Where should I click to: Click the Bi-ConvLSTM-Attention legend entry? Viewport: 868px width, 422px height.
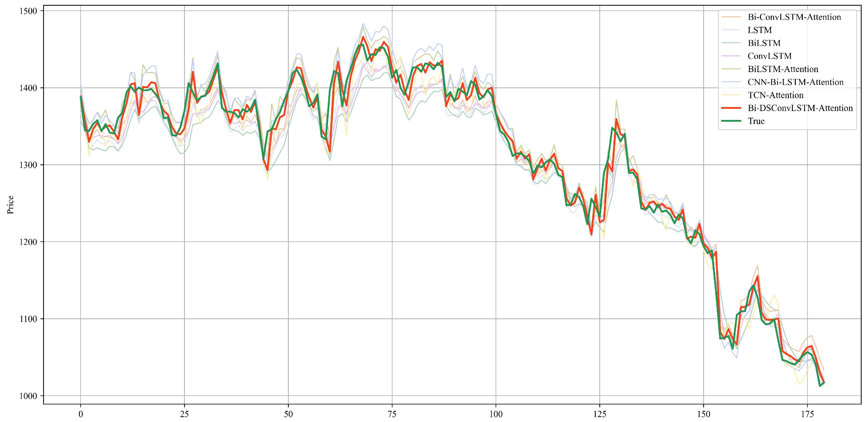794,17
